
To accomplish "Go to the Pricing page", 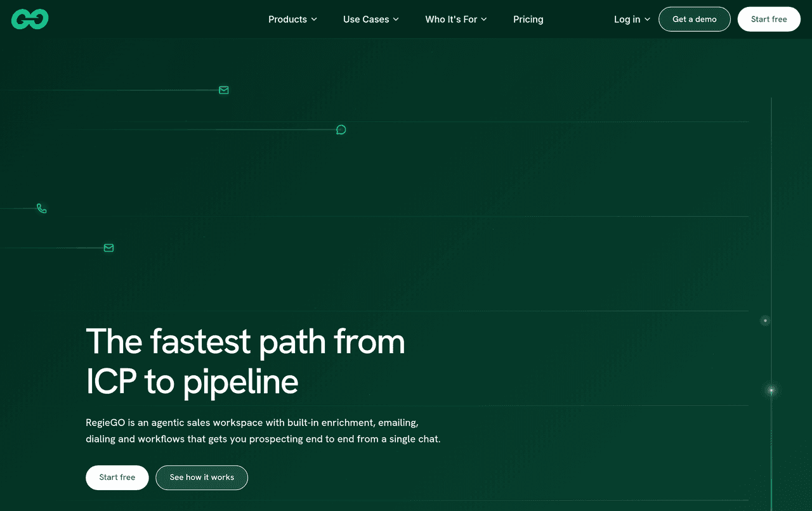I will (528, 20).
